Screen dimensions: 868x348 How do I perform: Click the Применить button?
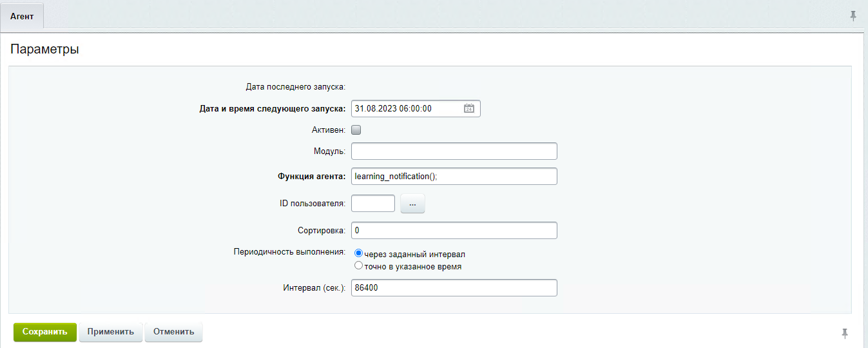[x=111, y=332]
